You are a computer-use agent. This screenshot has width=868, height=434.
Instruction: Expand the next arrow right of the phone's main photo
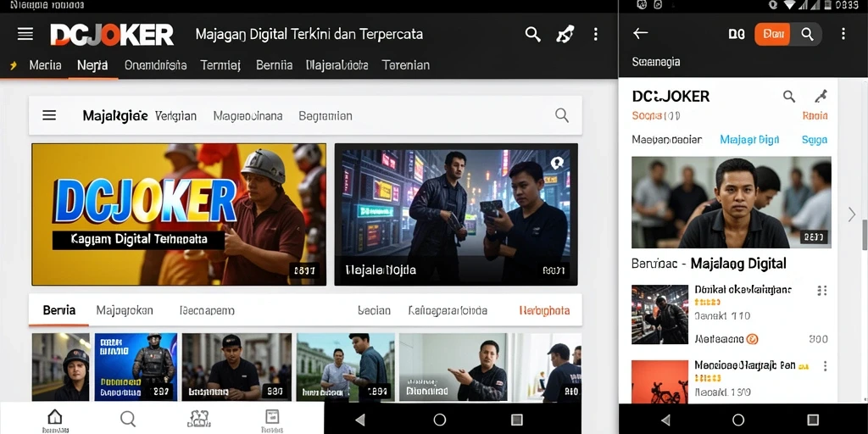click(852, 214)
